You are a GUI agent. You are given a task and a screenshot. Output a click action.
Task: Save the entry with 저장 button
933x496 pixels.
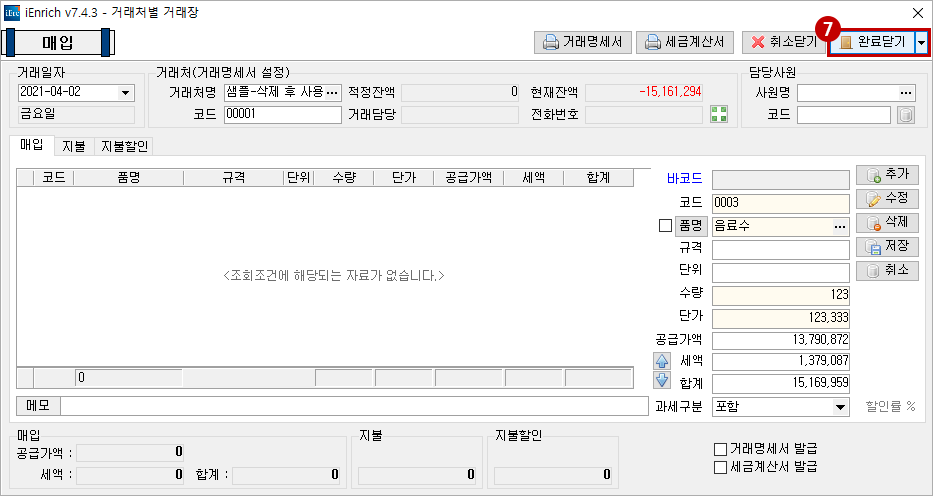(x=887, y=247)
